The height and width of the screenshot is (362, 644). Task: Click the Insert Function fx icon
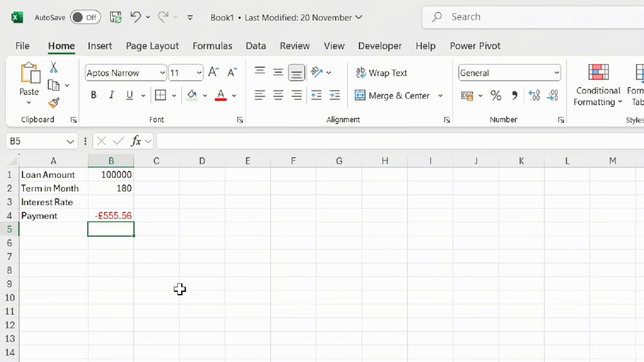pyautogui.click(x=136, y=141)
